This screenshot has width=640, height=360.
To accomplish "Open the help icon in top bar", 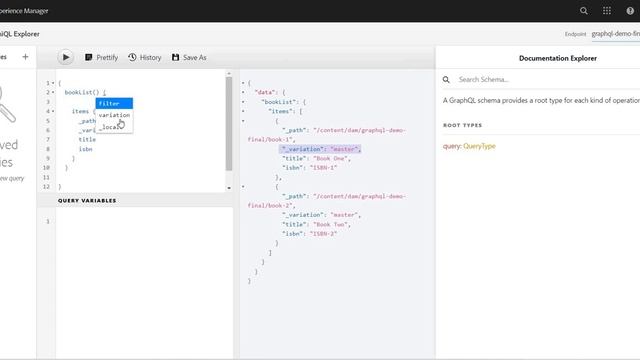I will coord(630,11).
